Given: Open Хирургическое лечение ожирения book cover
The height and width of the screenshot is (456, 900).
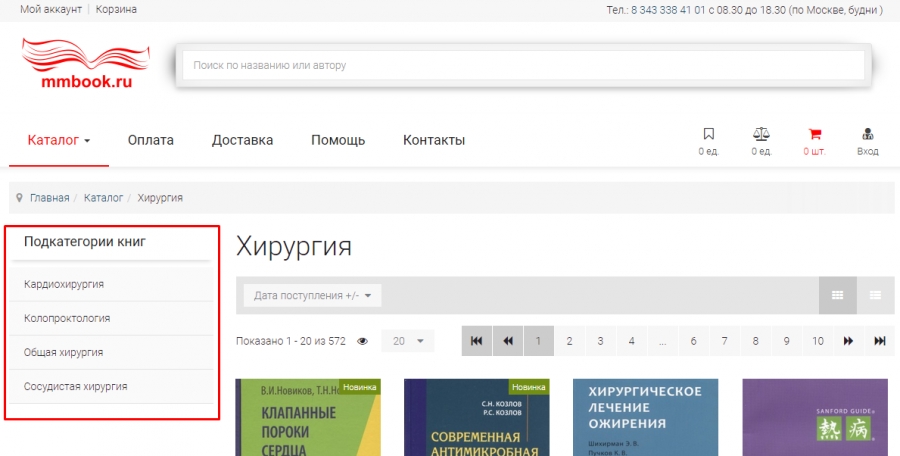Looking at the screenshot, I should pyautogui.click(x=646, y=418).
